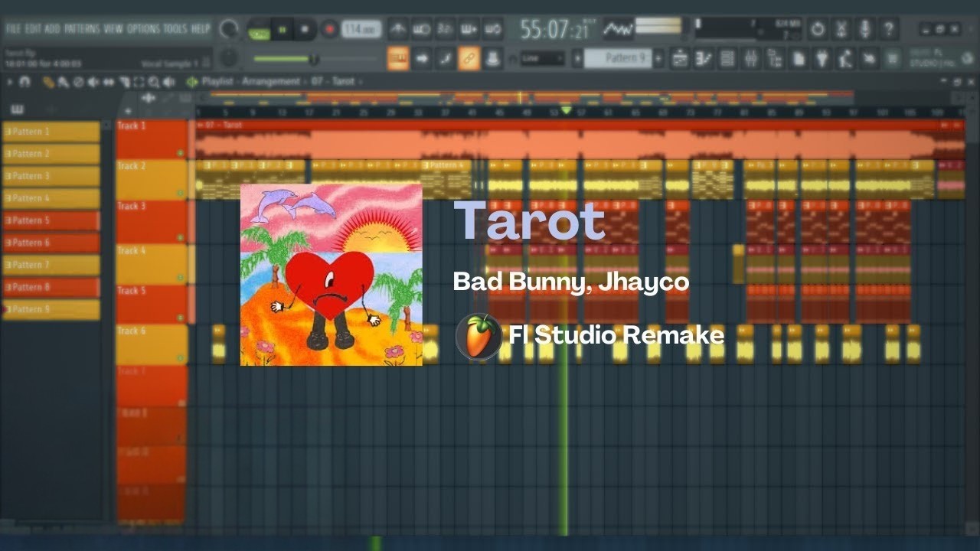
Task: Open the playlist options arrow menu
Action: [x=10, y=82]
